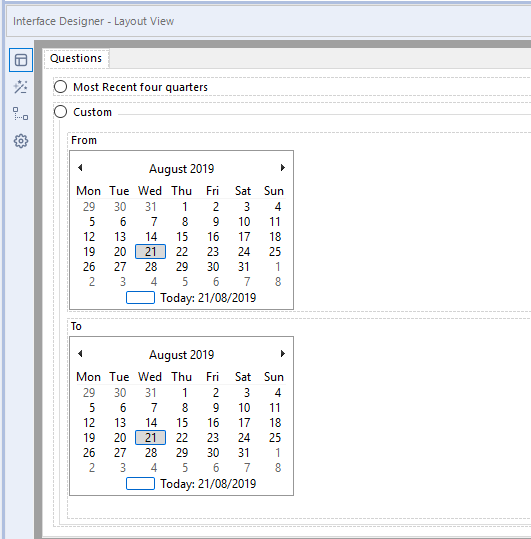The height and width of the screenshot is (539, 531).
Task: Open month selector August 2019 in To calendar
Action: point(181,355)
